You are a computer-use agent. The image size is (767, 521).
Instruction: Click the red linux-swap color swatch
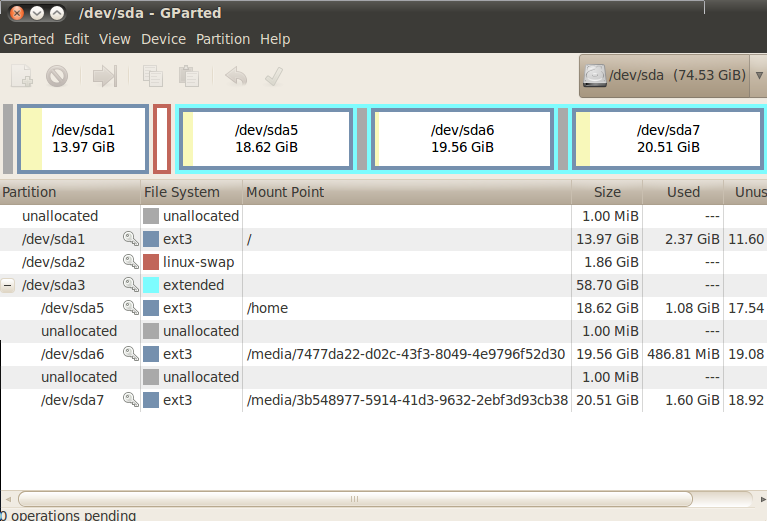coord(151,262)
